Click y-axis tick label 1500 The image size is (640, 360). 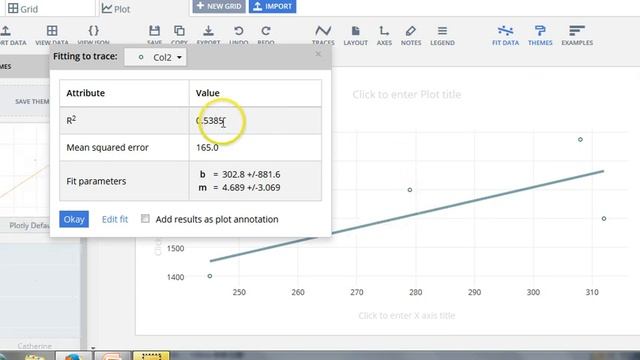coord(176,248)
